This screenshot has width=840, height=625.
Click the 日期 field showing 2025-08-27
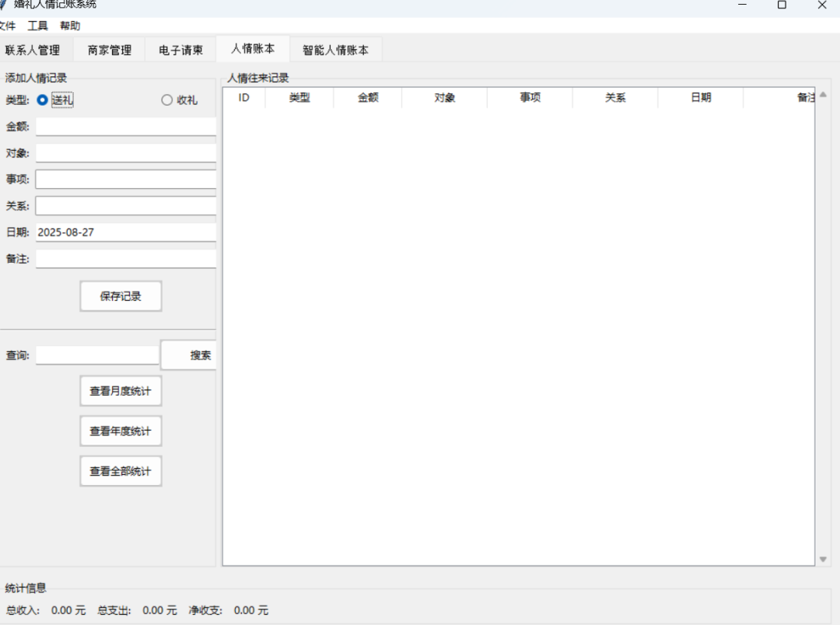coord(126,232)
